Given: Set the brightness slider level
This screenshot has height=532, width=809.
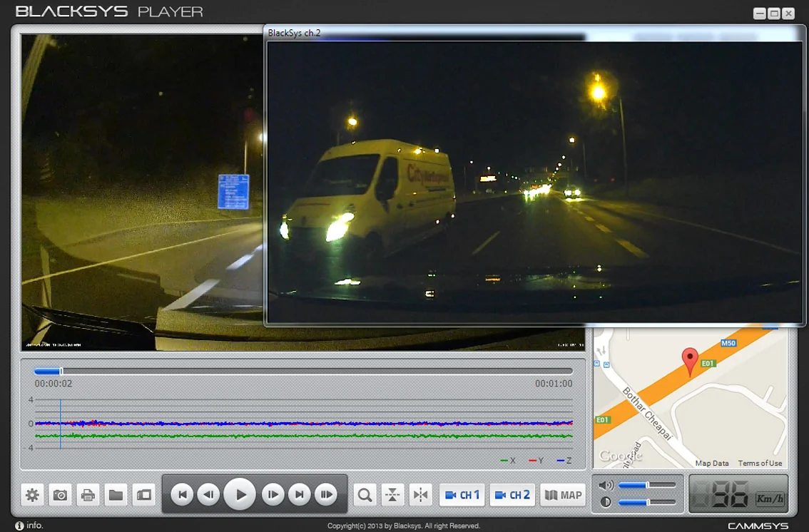Looking at the screenshot, I should click(647, 501).
